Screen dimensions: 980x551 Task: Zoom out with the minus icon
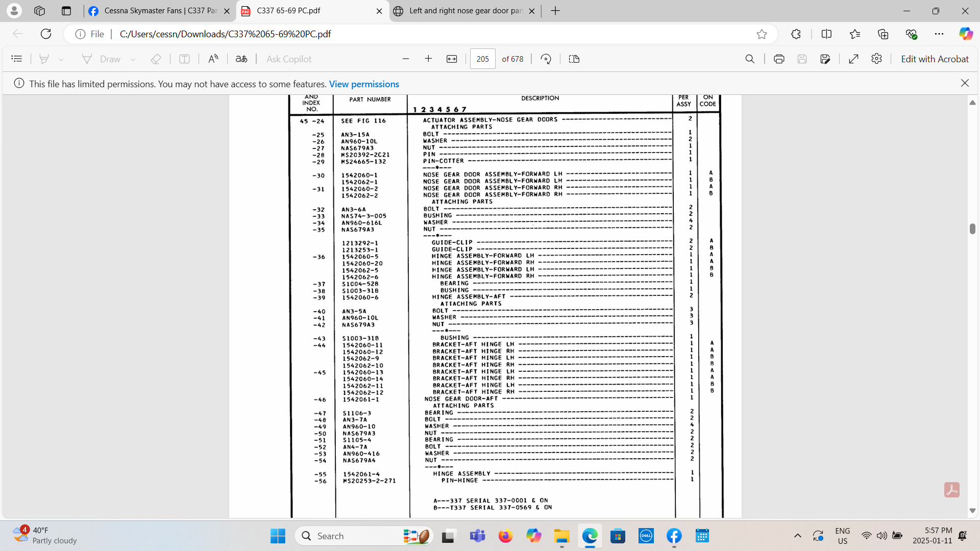tap(406, 59)
